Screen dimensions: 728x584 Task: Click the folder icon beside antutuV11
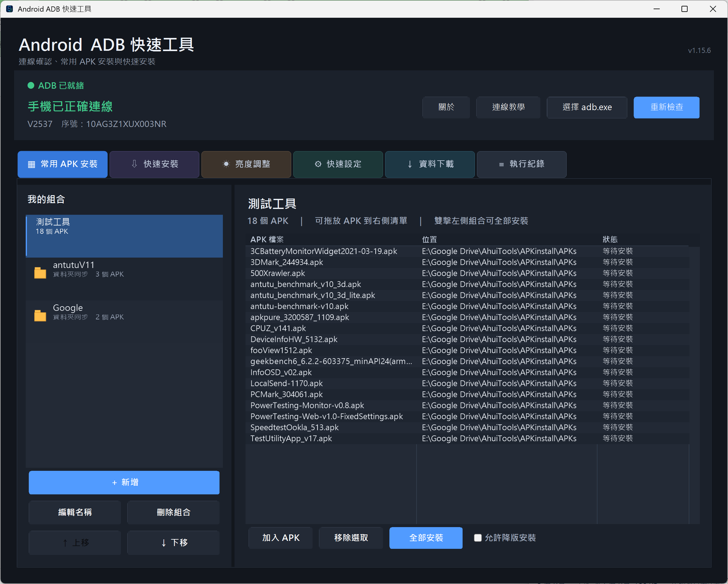40,273
